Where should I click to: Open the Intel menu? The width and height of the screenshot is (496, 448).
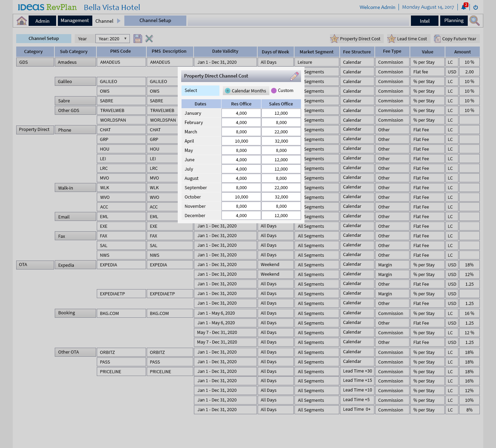[424, 21]
